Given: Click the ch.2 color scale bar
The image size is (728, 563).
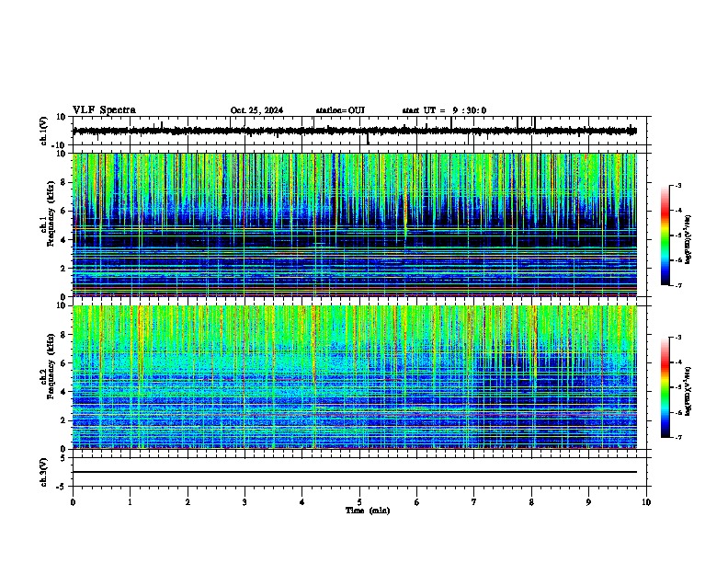Looking at the screenshot, I should coord(665,387).
